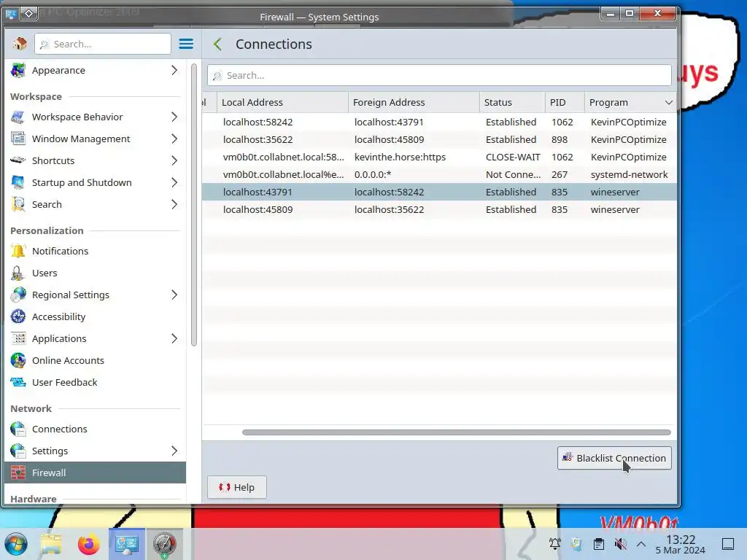747x560 pixels.
Task: Open the file manager from the taskbar
Action: [52, 544]
